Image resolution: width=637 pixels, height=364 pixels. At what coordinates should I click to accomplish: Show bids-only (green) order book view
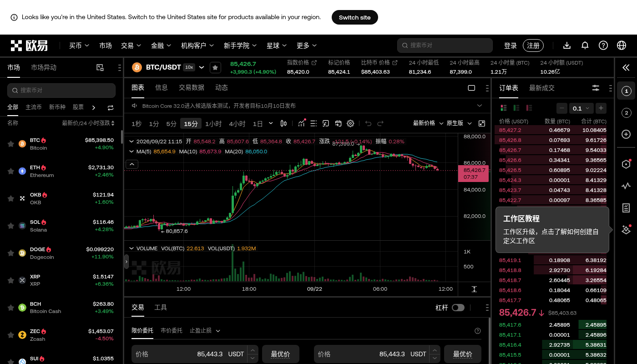coord(516,108)
